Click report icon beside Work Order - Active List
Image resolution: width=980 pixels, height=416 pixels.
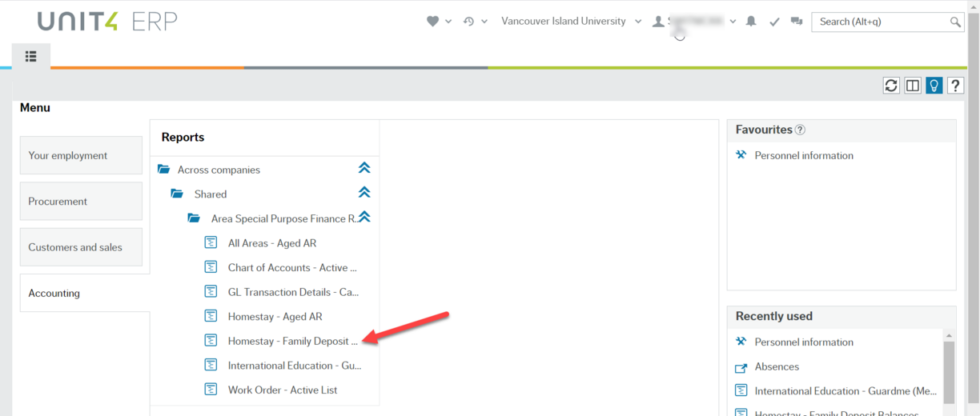[x=211, y=390]
